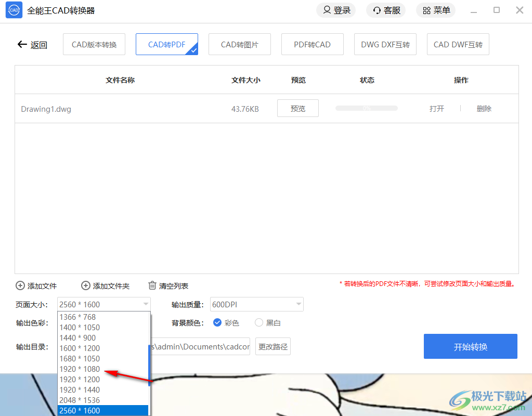Switch to CAD DWF互转 tab

coord(458,44)
